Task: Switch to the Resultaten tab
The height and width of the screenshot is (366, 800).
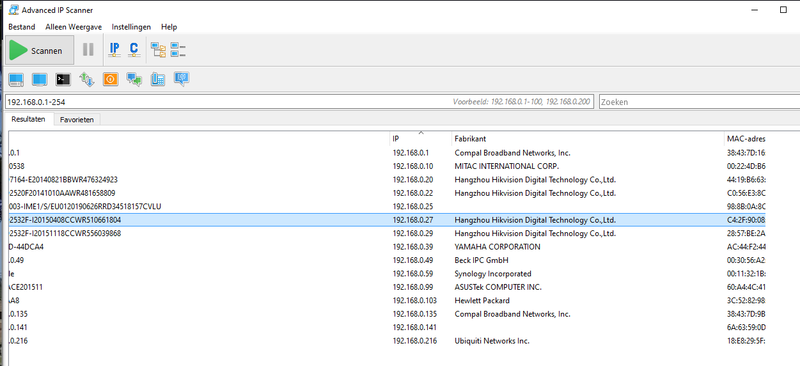Action: pos(29,119)
